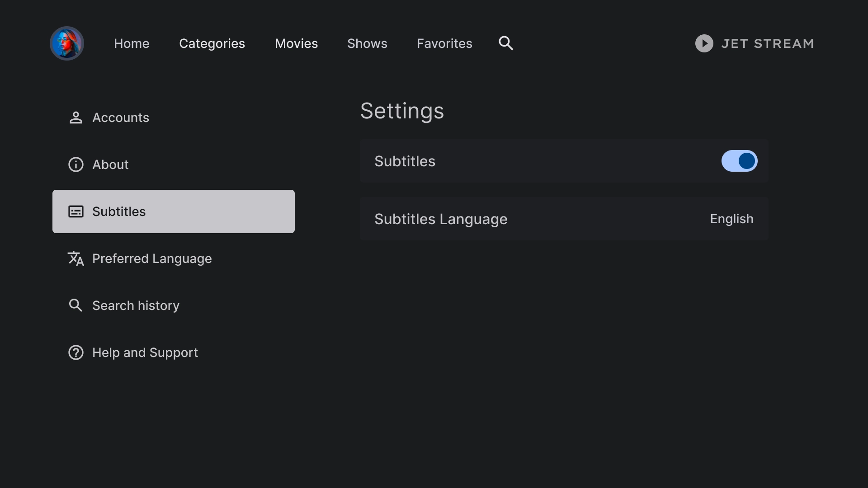The height and width of the screenshot is (488, 868).
Task: Open the Categories navigation menu
Action: coord(212,43)
